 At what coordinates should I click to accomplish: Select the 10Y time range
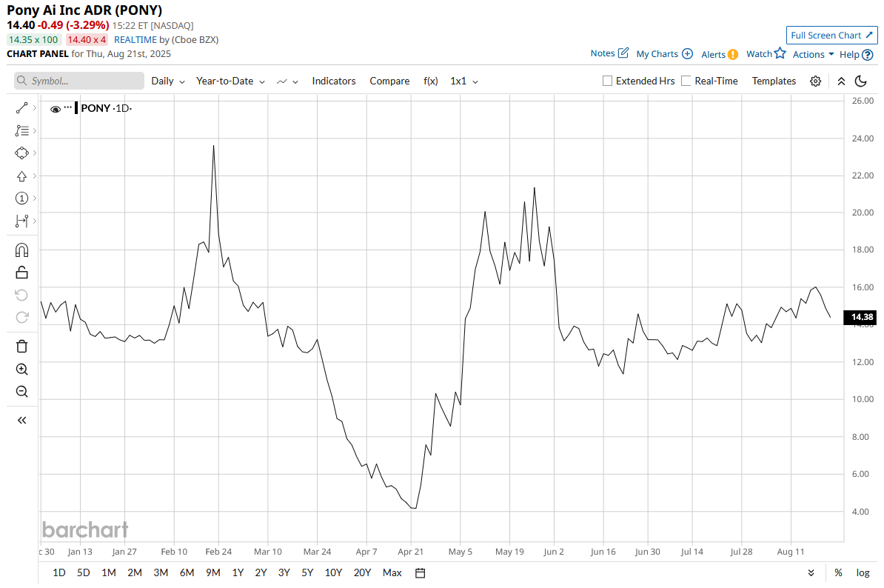point(333,572)
